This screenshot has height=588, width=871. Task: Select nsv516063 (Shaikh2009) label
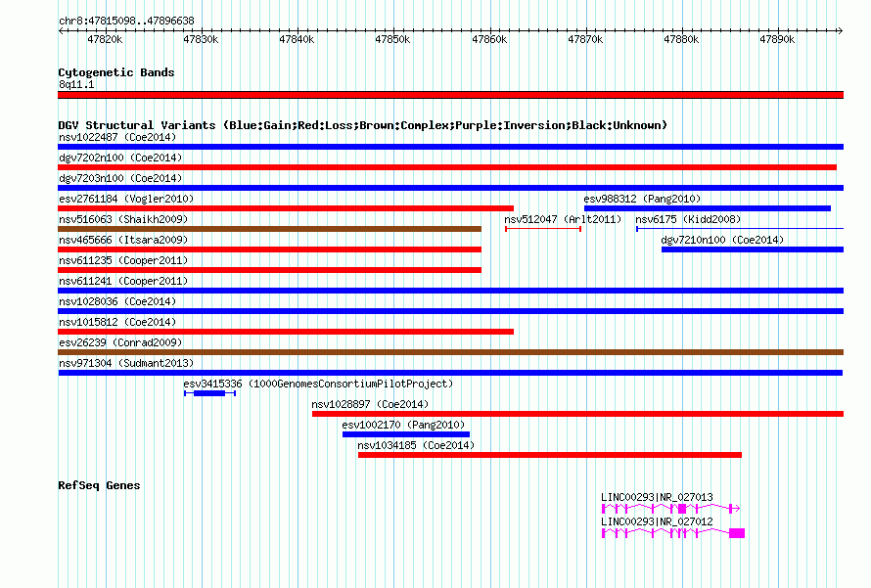[123, 219]
